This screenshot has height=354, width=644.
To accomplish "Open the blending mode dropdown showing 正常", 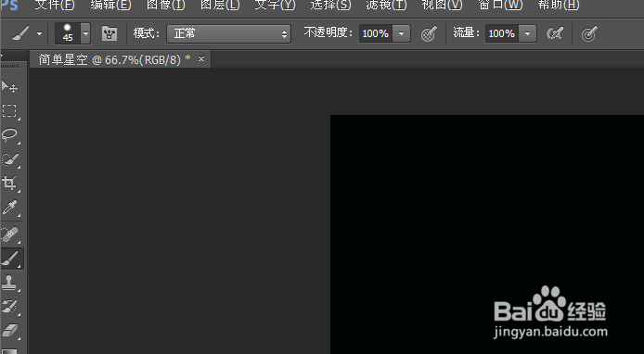I will (228, 33).
